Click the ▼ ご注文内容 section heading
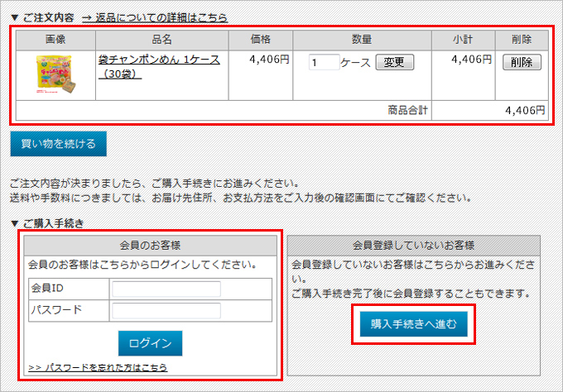Screen dimensions: 563x392 (x=41, y=17)
